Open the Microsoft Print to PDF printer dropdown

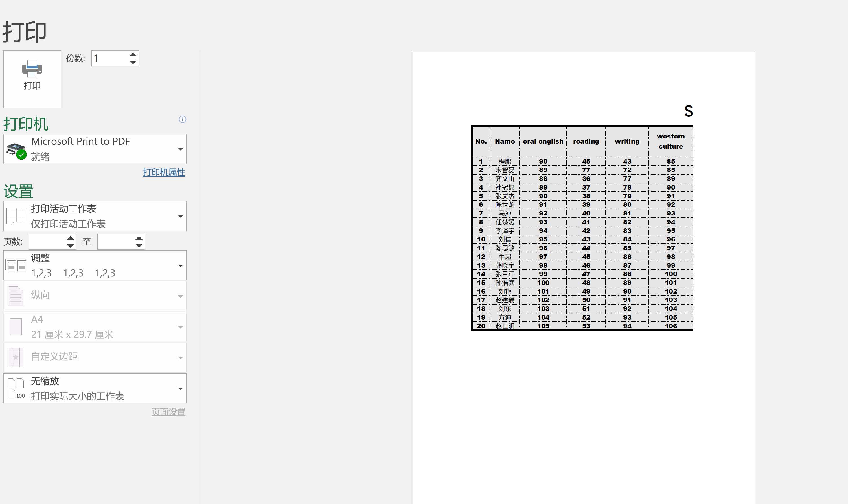[95, 149]
